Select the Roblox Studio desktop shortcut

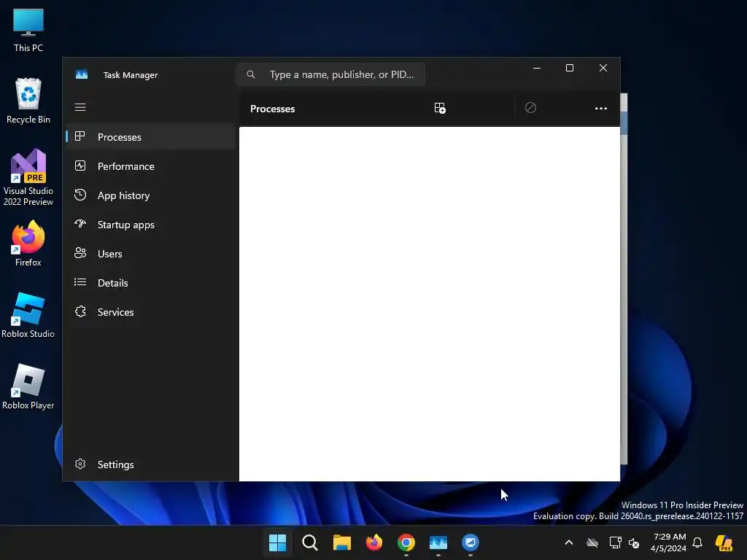coord(28,315)
